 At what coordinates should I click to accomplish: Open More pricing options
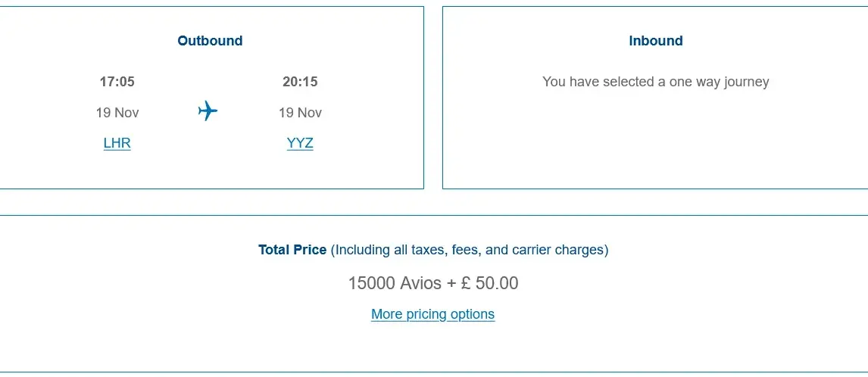coord(433,314)
